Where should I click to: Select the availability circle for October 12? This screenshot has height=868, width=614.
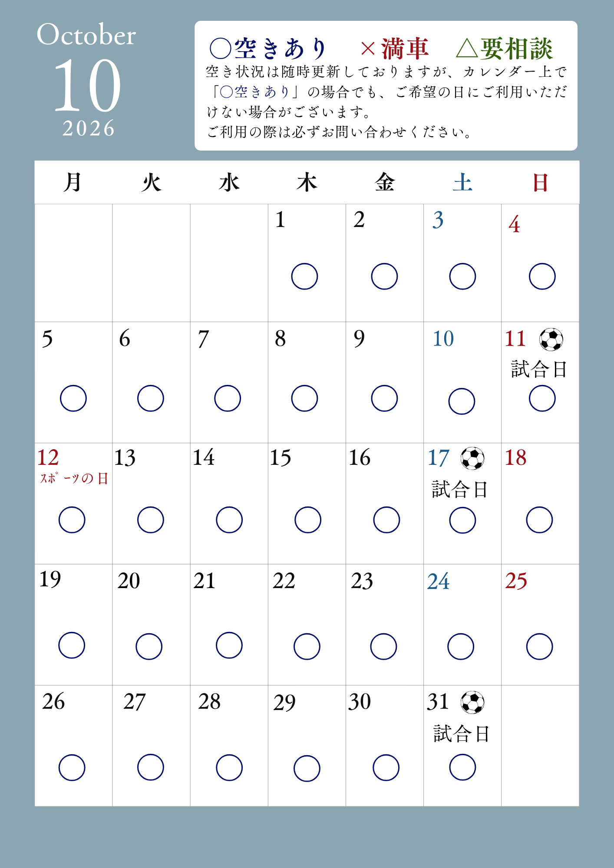pyautogui.click(x=72, y=520)
